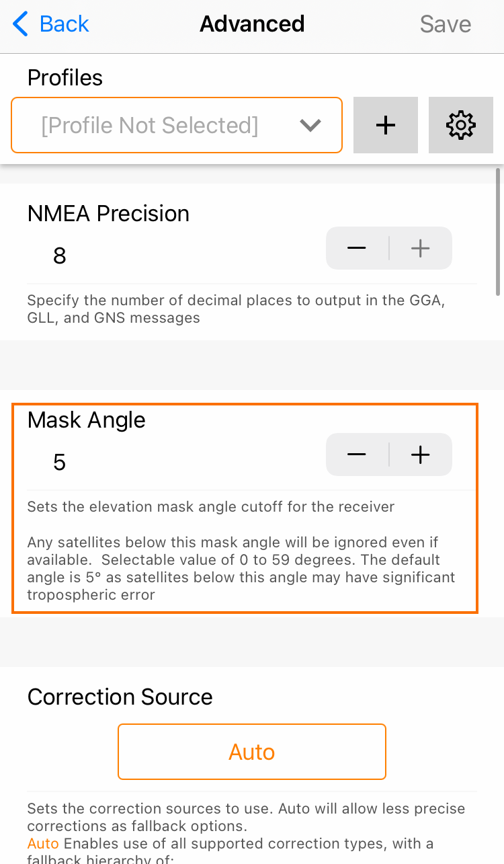Click the Profile Not Selected placeholder text

[x=150, y=126]
